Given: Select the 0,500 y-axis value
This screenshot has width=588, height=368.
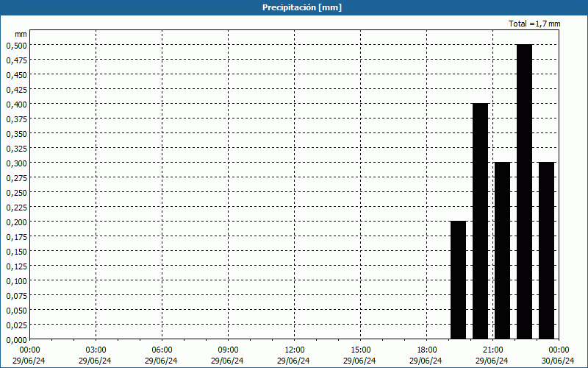Looking at the screenshot, I should click(16, 45).
